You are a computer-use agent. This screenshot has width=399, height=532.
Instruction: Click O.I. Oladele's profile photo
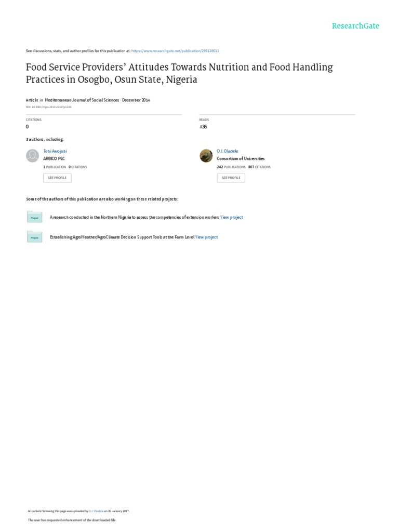pyautogui.click(x=206, y=155)
